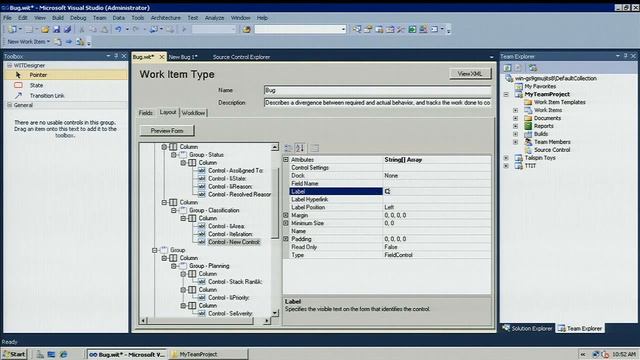Select Work Item Templates in Team Explorer

560,102
